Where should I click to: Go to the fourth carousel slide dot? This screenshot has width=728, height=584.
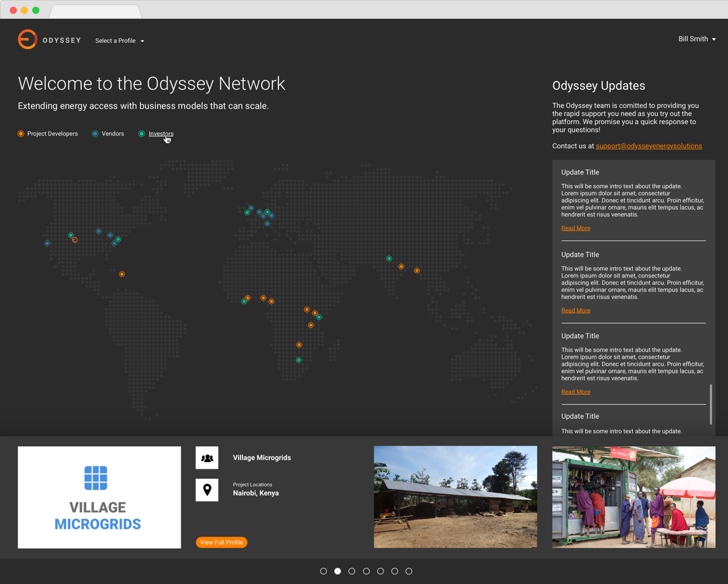pyautogui.click(x=366, y=571)
